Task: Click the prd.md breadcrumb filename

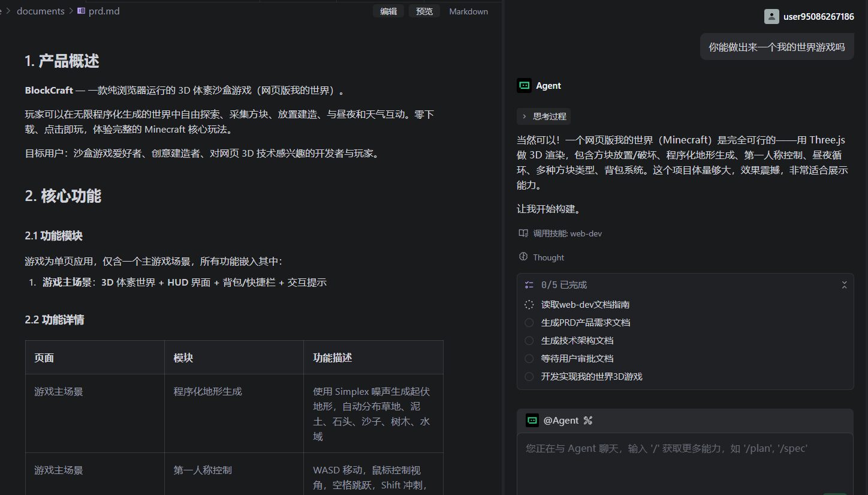Action: 104,11
